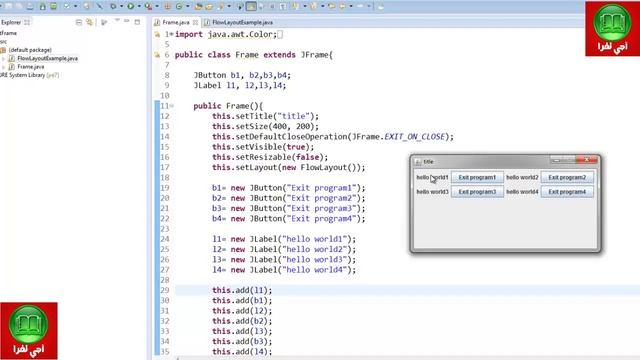Click the Exit program3 button
The height and width of the screenshot is (360, 640).
pos(477,192)
